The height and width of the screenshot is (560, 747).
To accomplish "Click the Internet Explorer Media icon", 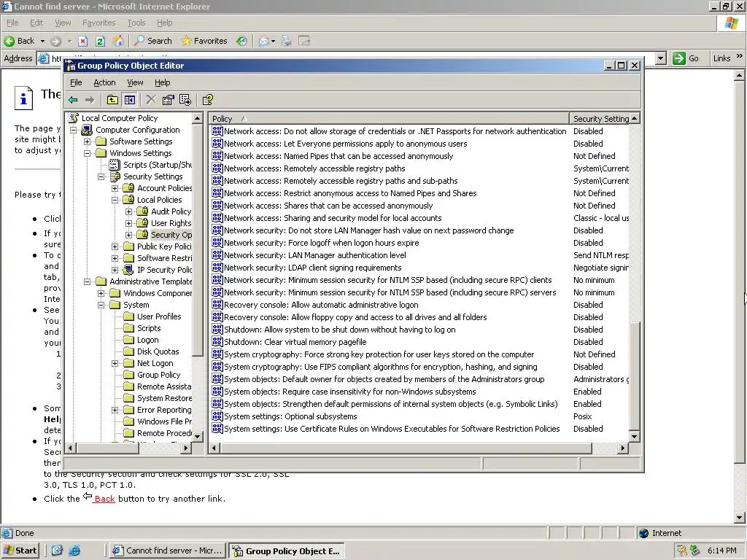I will click(x=242, y=41).
